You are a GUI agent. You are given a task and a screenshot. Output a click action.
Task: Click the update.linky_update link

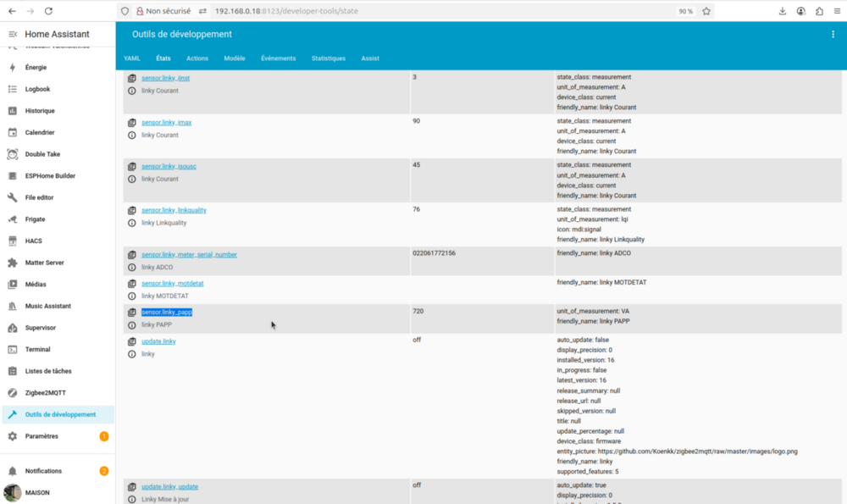coord(169,487)
